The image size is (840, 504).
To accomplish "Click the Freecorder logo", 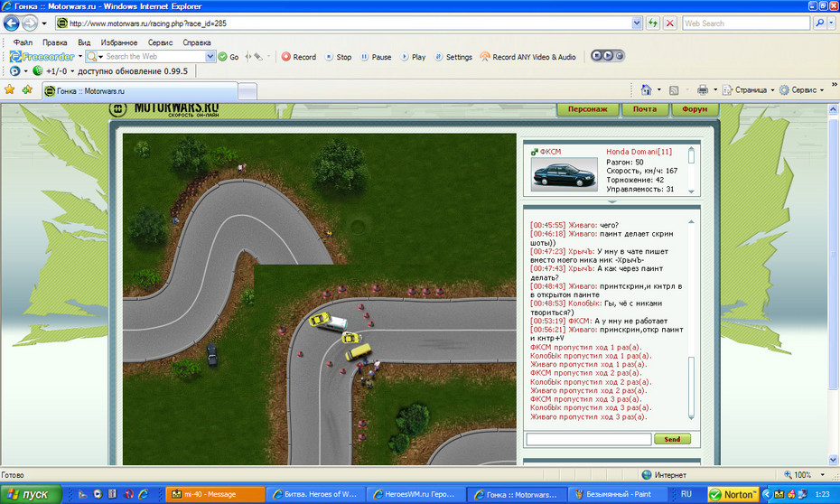I will pos(42,56).
